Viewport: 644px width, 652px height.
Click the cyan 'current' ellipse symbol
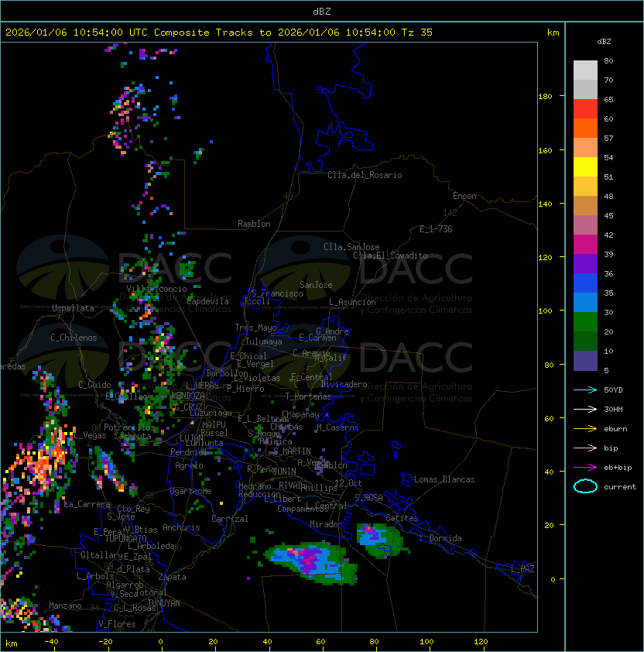tap(585, 486)
